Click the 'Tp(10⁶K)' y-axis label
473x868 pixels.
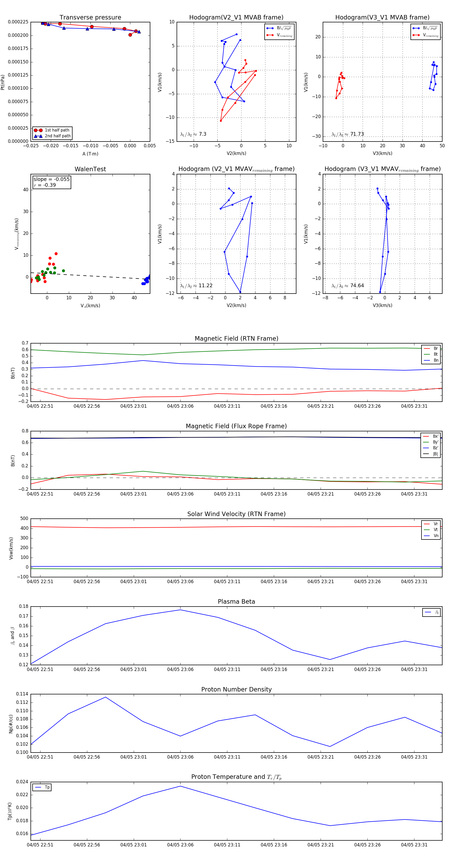pos(10,811)
